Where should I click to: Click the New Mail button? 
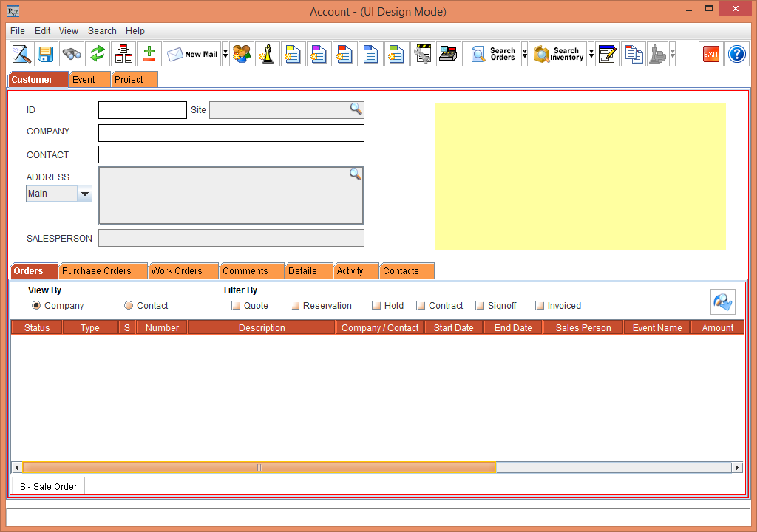pos(192,55)
